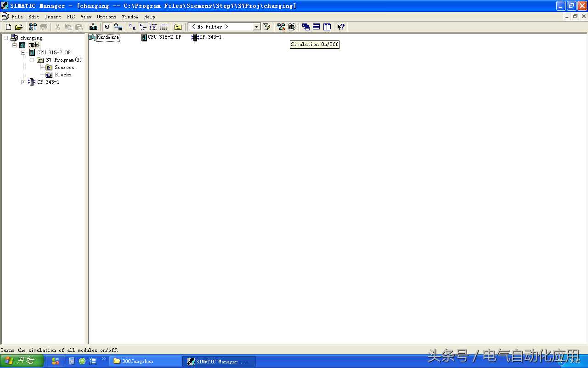The width and height of the screenshot is (588, 368).
Task: Click the Download to PLC icon
Action: click(x=93, y=27)
